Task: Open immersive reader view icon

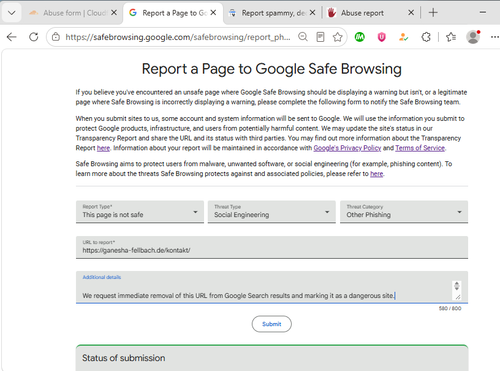Action: pos(320,37)
